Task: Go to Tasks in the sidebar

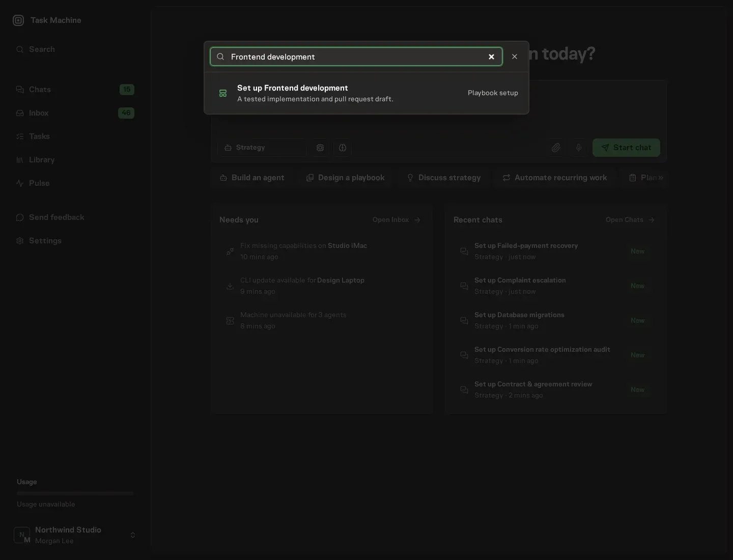Action: coord(75,136)
